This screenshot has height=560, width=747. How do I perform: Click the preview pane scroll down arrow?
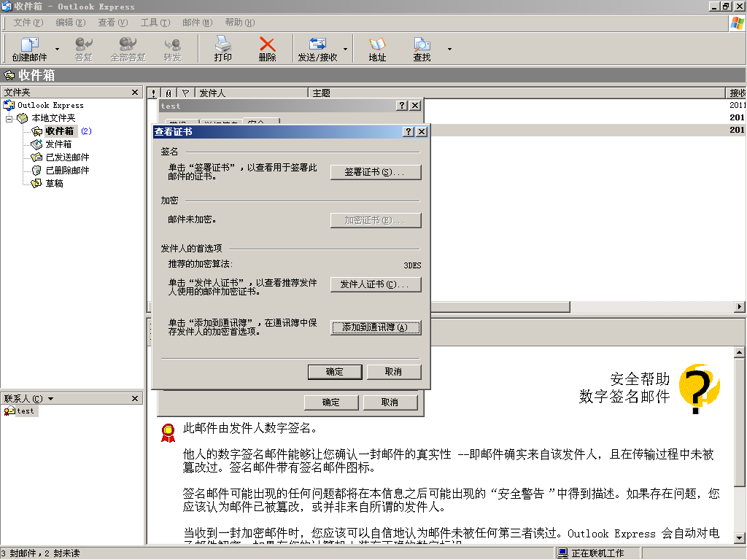pyautogui.click(x=740, y=539)
